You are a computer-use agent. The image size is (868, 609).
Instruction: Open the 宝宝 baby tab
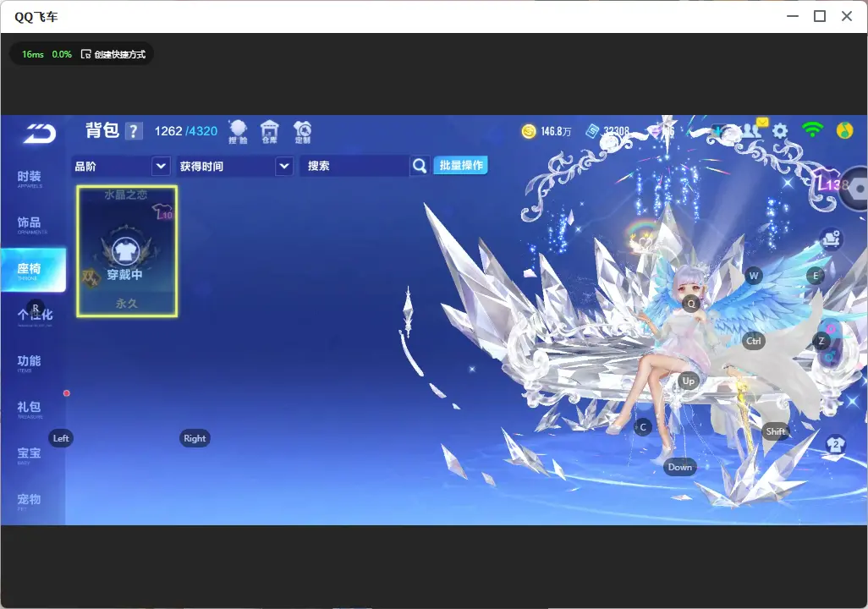pos(30,454)
